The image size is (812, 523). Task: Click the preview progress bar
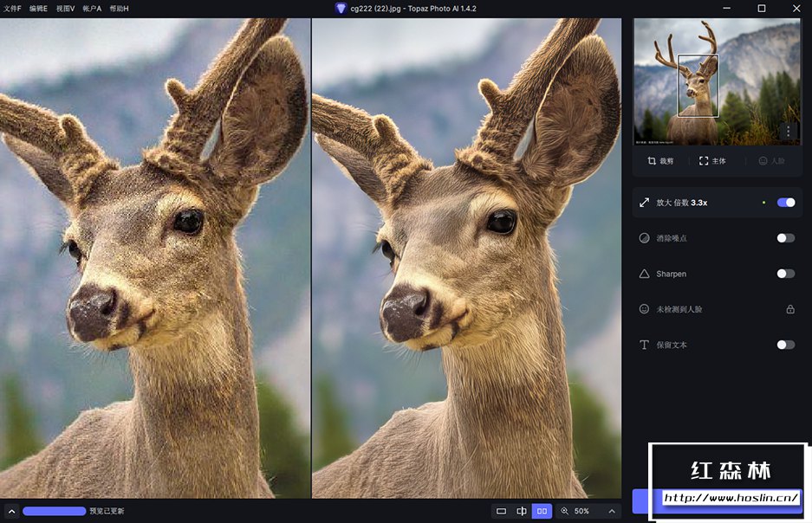[x=55, y=511]
